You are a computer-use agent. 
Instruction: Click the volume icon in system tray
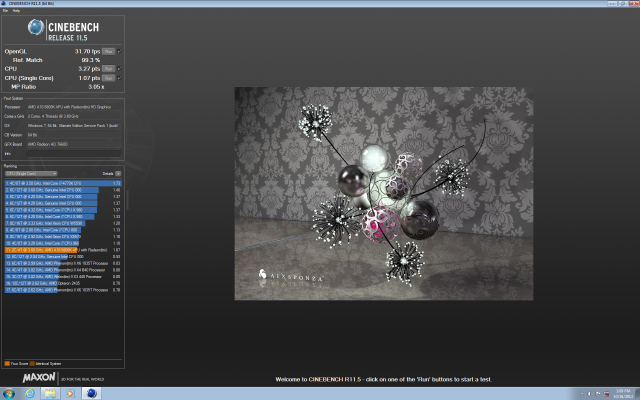click(589, 394)
